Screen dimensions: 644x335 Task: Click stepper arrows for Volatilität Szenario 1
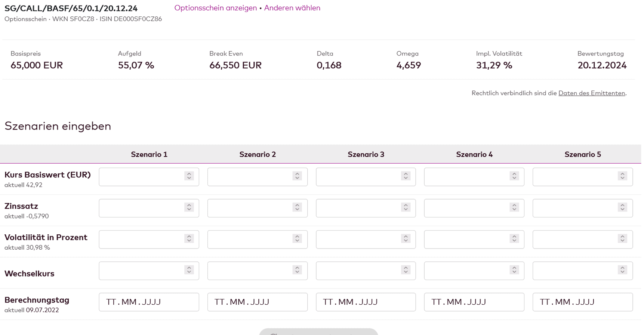point(189,238)
